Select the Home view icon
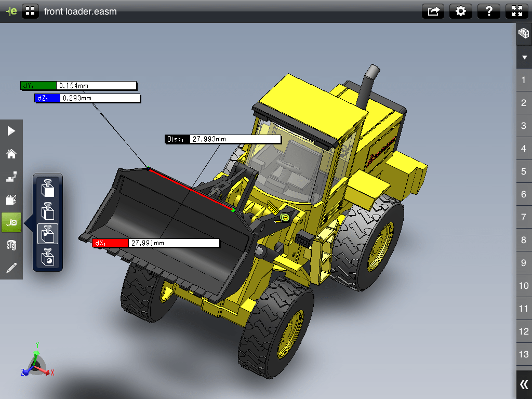This screenshot has width=532, height=399. click(x=11, y=154)
